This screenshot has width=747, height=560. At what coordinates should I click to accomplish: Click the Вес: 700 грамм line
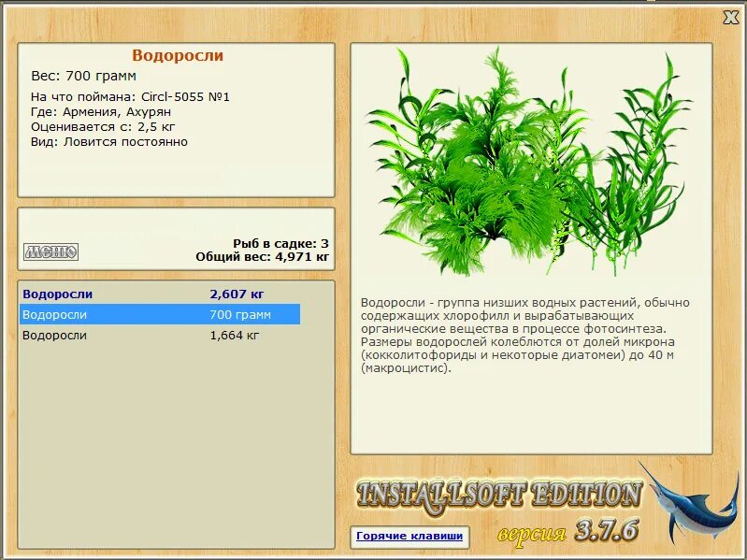pos(84,76)
